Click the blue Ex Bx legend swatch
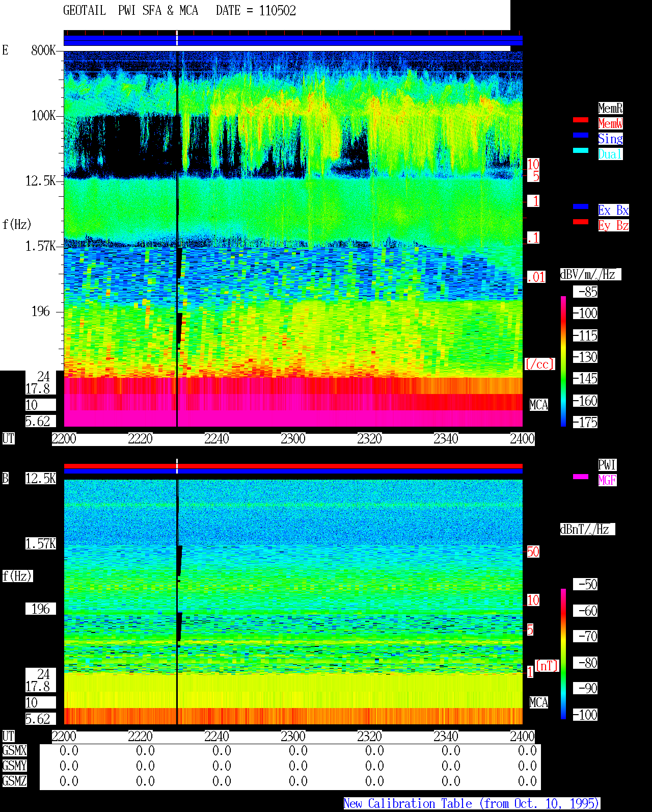This screenshot has height=812, width=652. [581, 206]
